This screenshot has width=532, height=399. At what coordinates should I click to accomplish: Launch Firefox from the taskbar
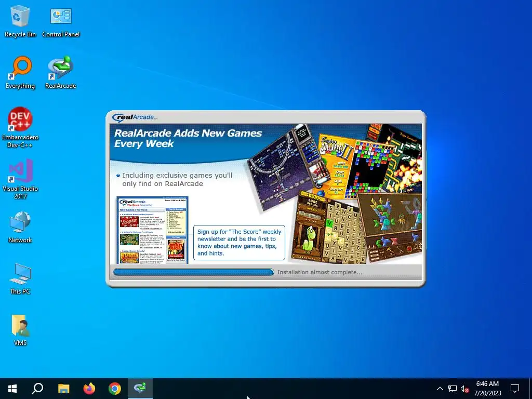[x=89, y=389]
